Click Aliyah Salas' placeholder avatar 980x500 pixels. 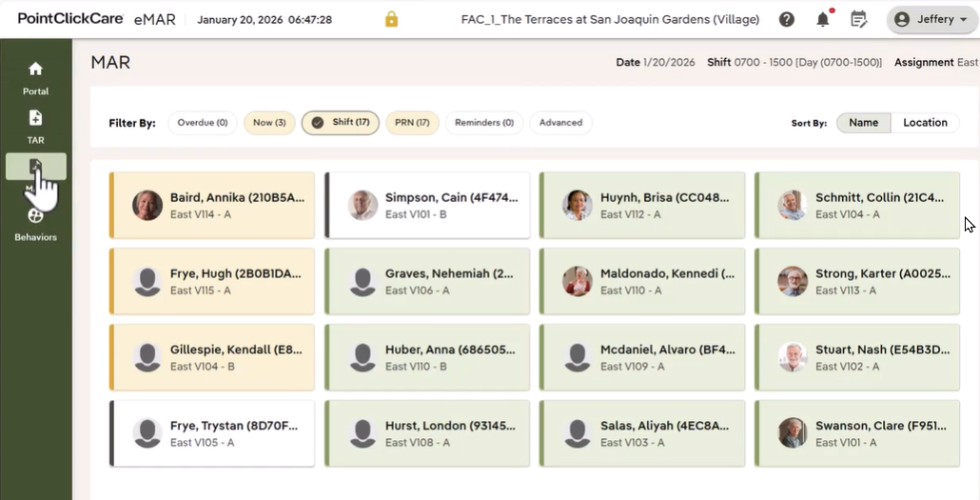click(578, 433)
